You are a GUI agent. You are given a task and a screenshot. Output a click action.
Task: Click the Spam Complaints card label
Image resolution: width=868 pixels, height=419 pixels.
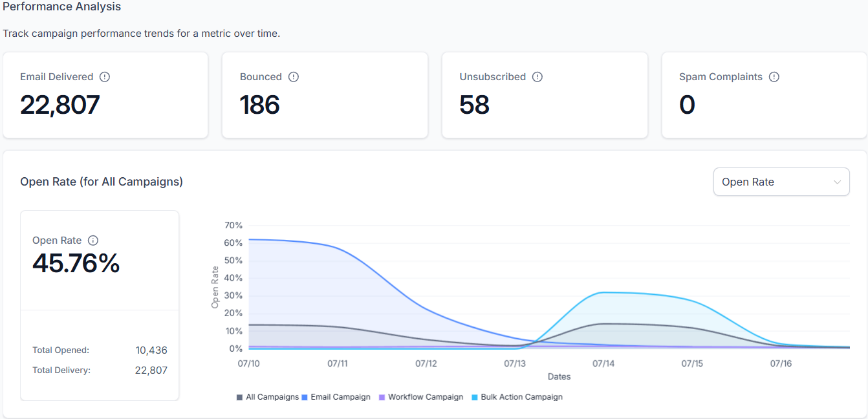coord(721,76)
